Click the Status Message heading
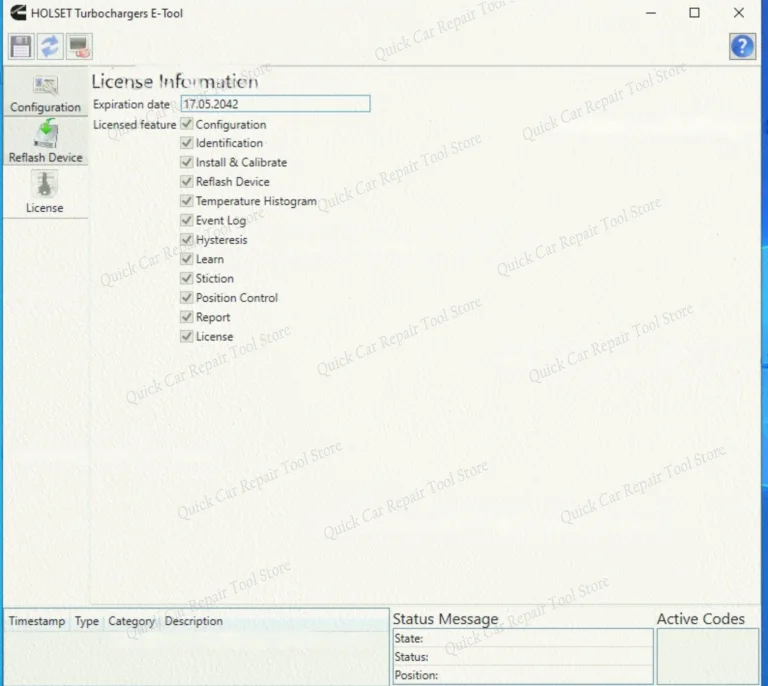 [445, 619]
